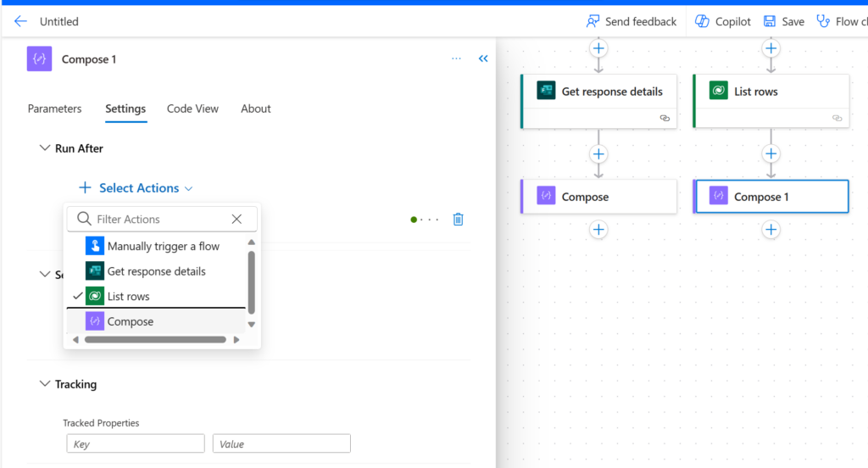868x468 pixels.
Task: Open the Compose 1 more options ellipsis
Action: tap(456, 59)
